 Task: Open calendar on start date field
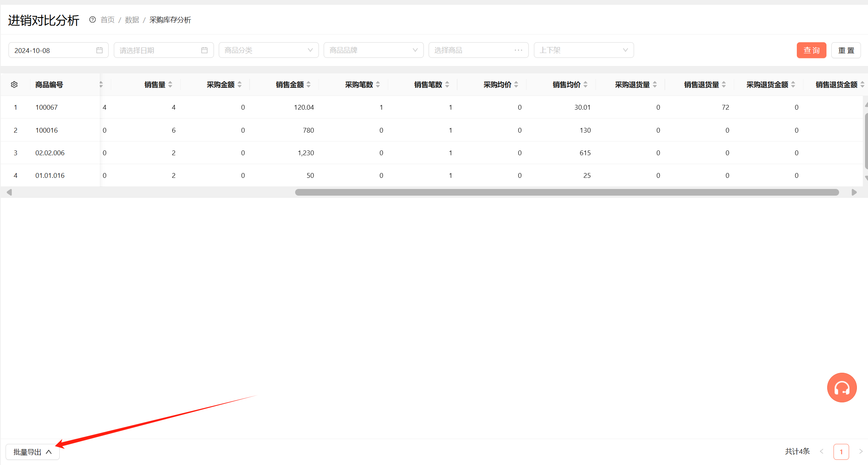[x=99, y=50]
